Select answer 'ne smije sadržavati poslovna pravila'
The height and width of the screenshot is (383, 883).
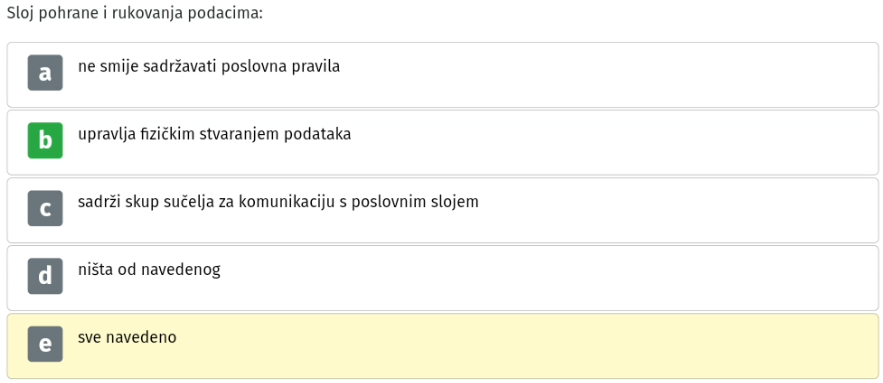(209, 67)
